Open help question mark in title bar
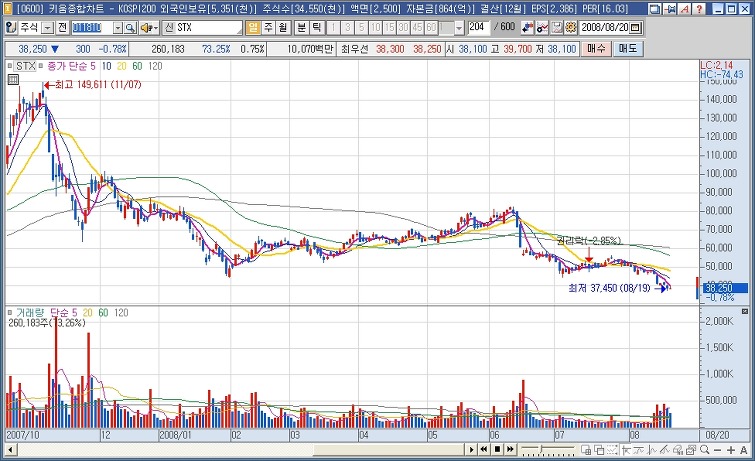The width and height of the screenshot is (755, 461). coord(699,8)
